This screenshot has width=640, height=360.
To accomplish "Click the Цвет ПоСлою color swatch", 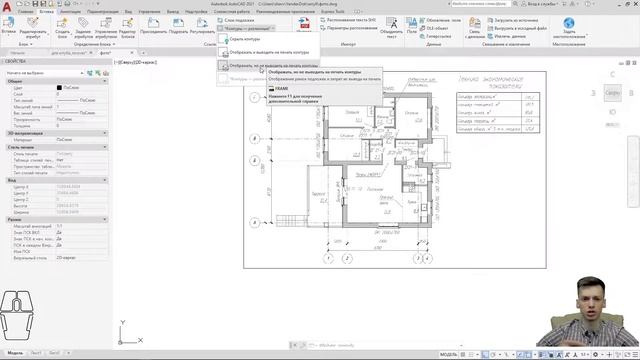I will click(x=59, y=88).
